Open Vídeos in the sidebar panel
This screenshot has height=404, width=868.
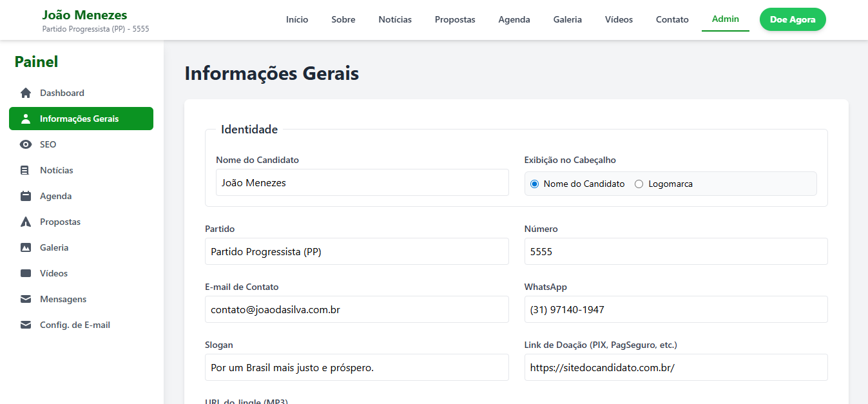(x=53, y=273)
